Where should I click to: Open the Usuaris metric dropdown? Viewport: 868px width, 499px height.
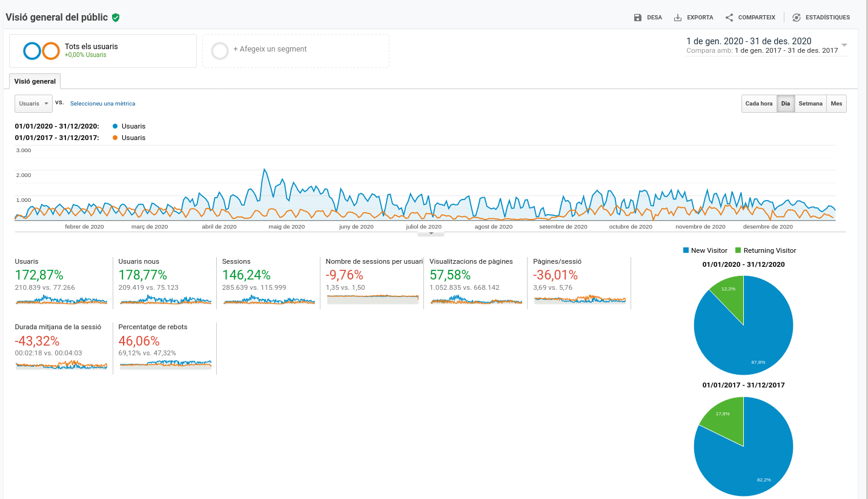(x=33, y=104)
